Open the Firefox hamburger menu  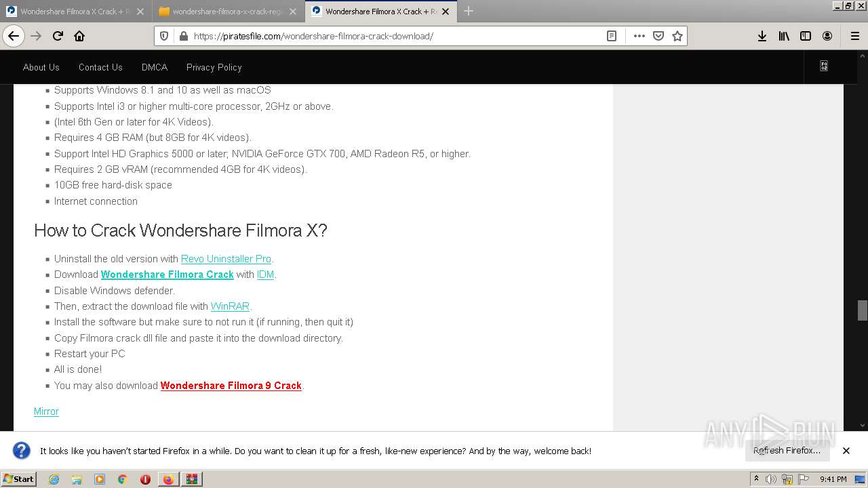(x=854, y=36)
